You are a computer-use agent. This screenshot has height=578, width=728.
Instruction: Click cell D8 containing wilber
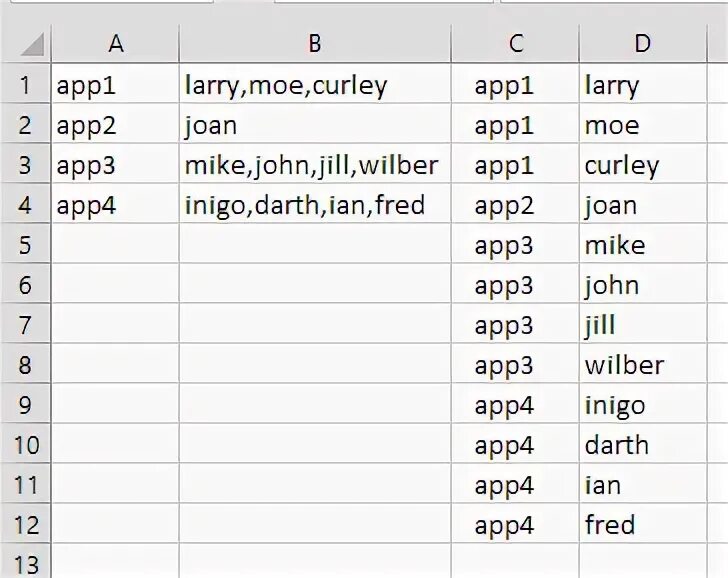(642, 366)
